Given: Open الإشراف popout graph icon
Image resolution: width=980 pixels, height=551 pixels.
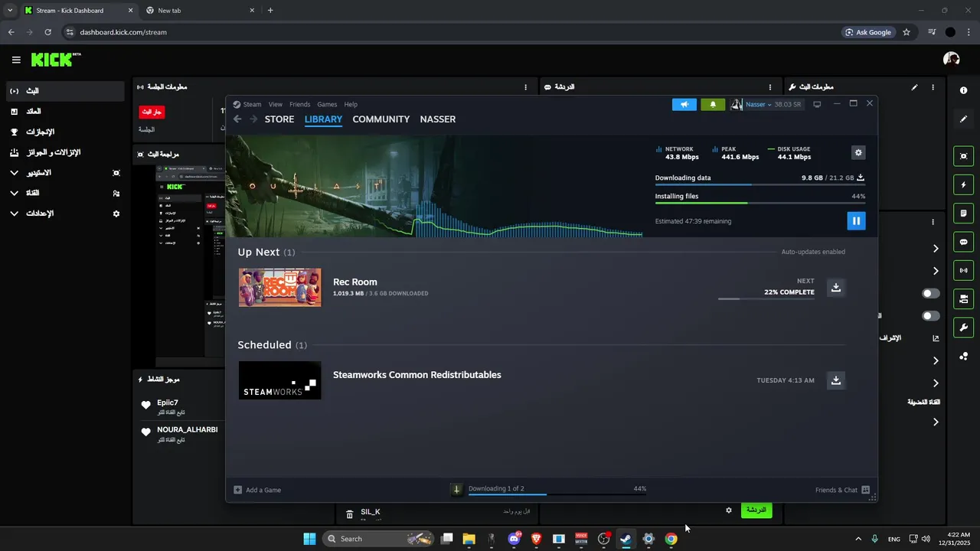Looking at the screenshot, I should (x=936, y=338).
